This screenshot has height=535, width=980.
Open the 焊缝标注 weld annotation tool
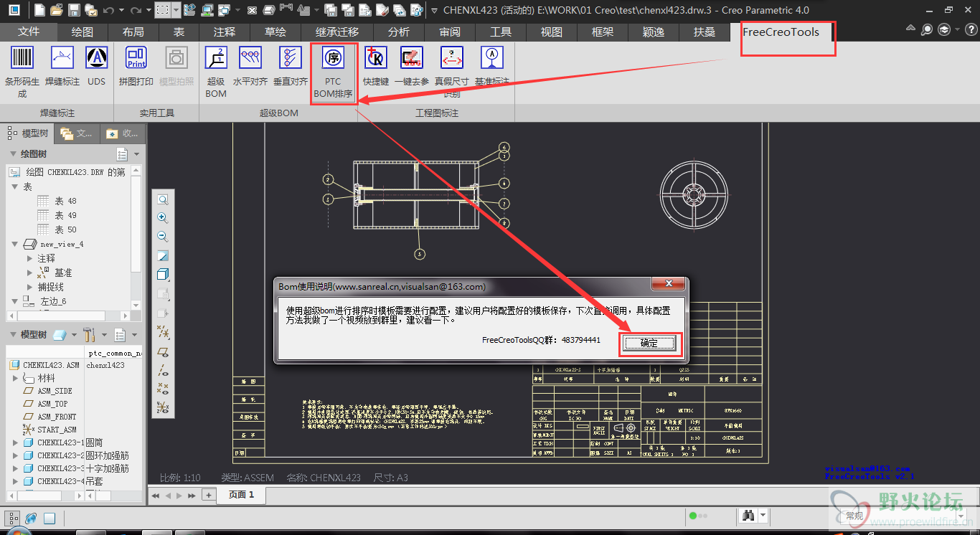click(62, 58)
